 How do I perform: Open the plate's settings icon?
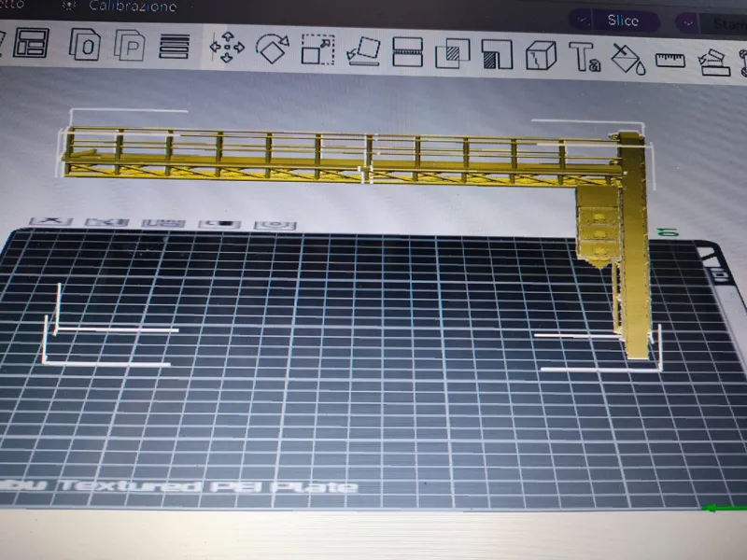(x=275, y=225)
